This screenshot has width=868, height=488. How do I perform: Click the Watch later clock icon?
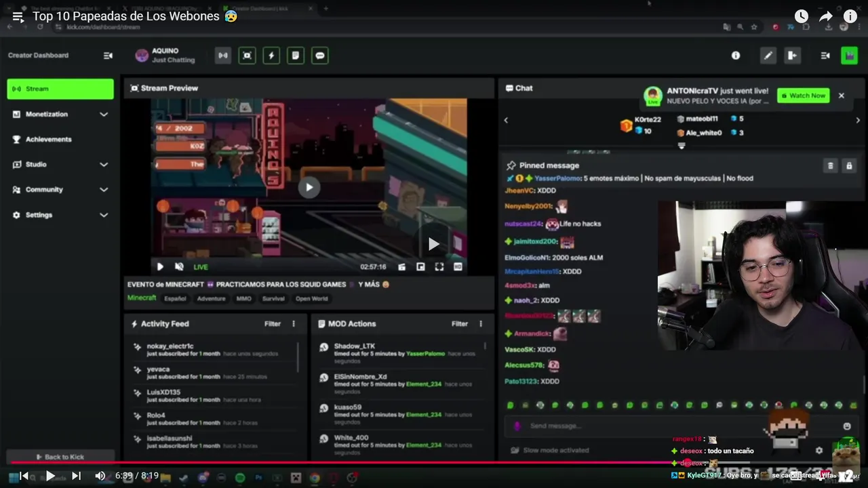(801, 16)
